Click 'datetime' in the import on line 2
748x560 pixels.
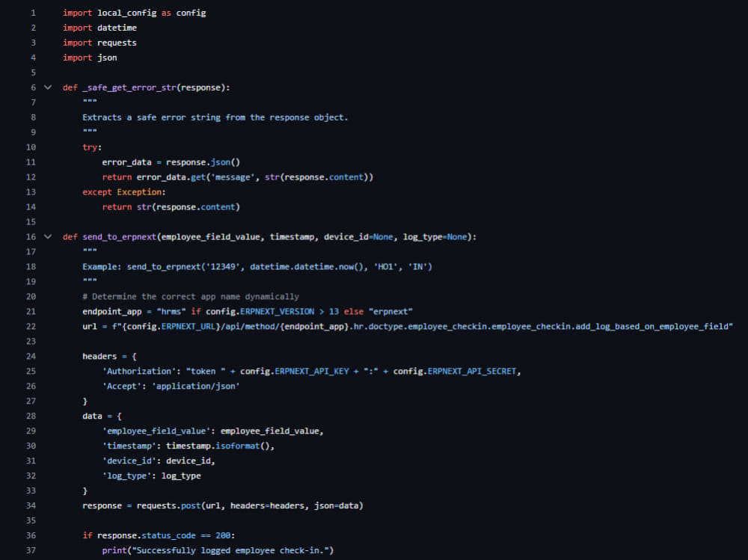click(117, 28)
